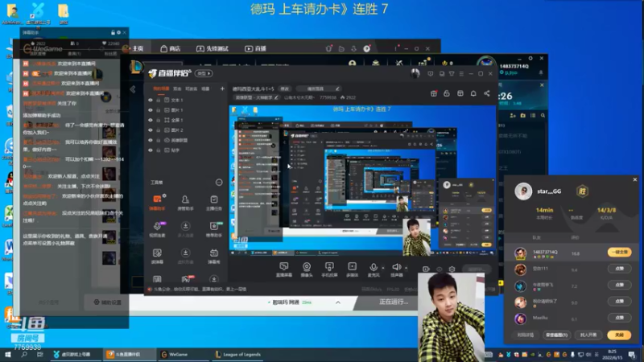The width and height of the screenshot is (644, 362).
Task: Click the yellow 关闭 button in the result panel
Action: (x=619, y=335)
